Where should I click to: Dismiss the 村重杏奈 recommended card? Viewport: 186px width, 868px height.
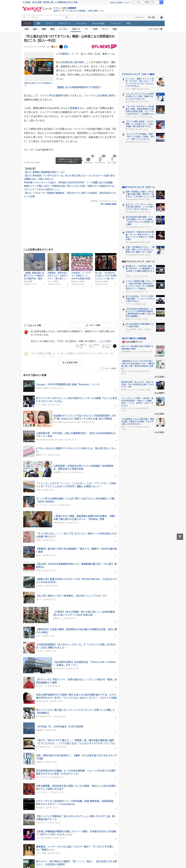coord(68,284)
